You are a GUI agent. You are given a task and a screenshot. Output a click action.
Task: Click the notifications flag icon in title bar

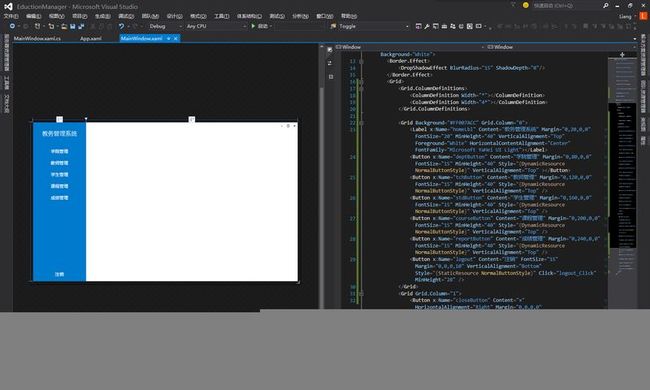click(x=513, y=5)
